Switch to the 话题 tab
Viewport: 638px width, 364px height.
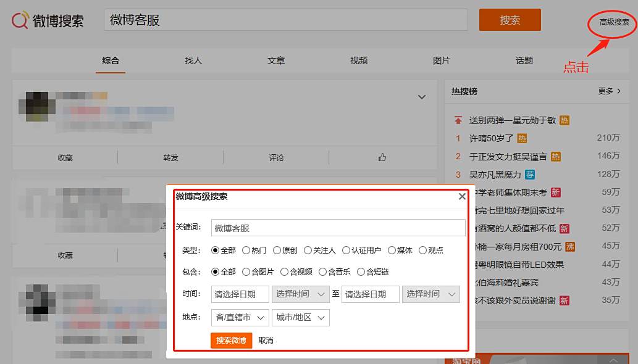524,61
